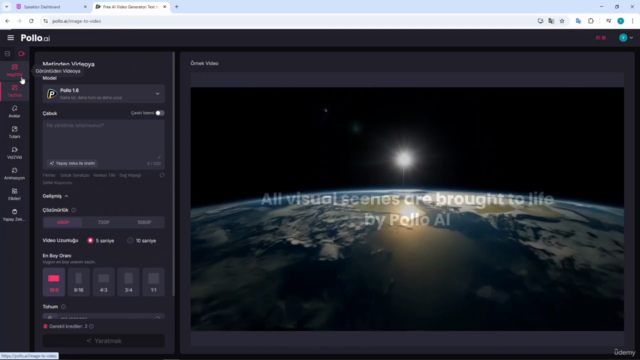Switch to the red video tools icon
The width and height of the screenshot is (640, 360).
click(x=22, y=53)
